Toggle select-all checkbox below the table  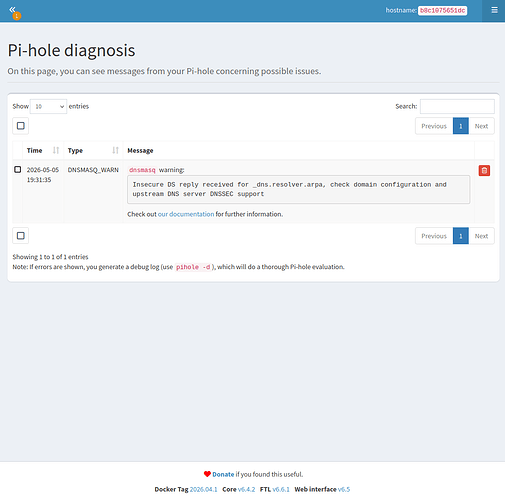click(x=21, y=236)
